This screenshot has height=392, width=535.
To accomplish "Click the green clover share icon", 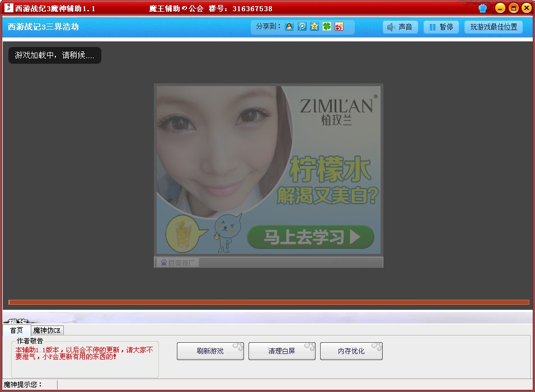I will pyautogui.click(x=327, y=27).
